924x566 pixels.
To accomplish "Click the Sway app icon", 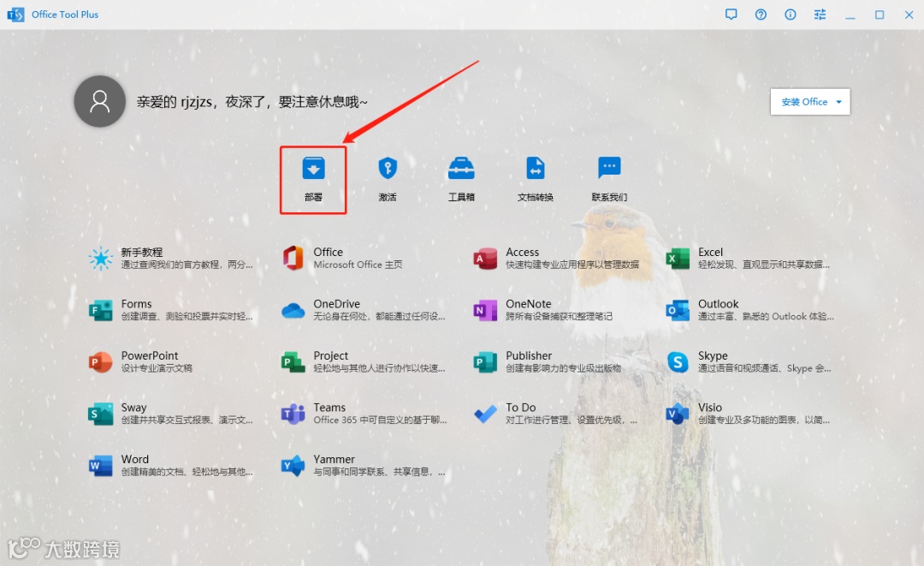I will pyautogui.click(x=100, y=414).
